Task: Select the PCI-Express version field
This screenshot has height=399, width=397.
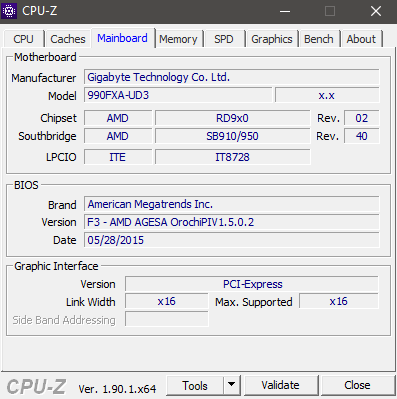Action: tap(252, 284)
